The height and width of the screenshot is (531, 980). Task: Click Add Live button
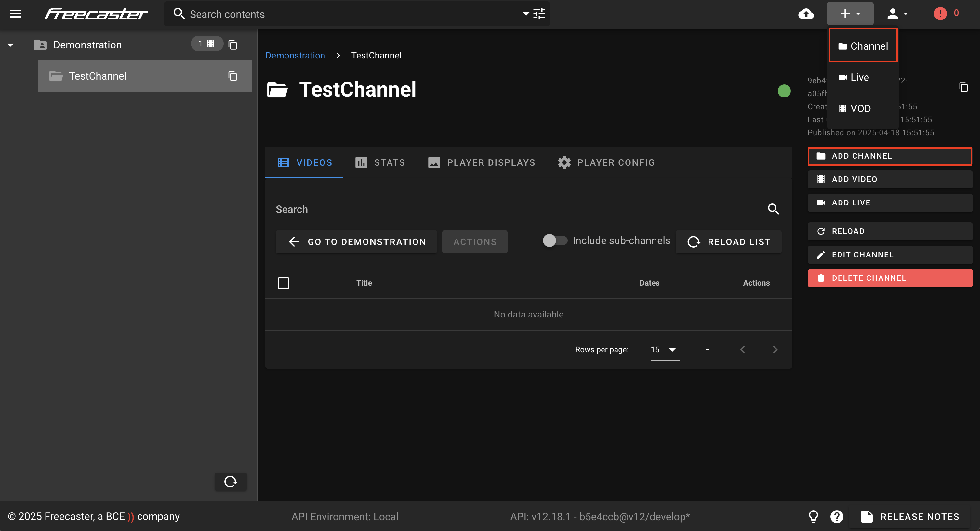point(890,202)
